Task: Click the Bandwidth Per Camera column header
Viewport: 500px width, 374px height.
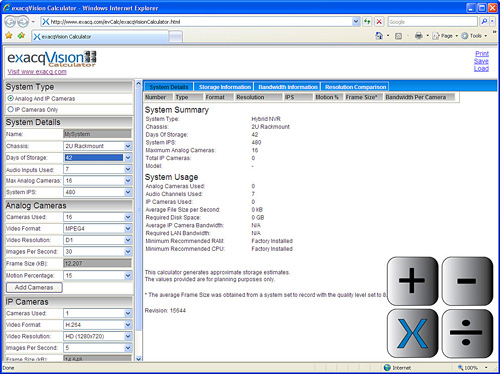Action: coord(419,97)
